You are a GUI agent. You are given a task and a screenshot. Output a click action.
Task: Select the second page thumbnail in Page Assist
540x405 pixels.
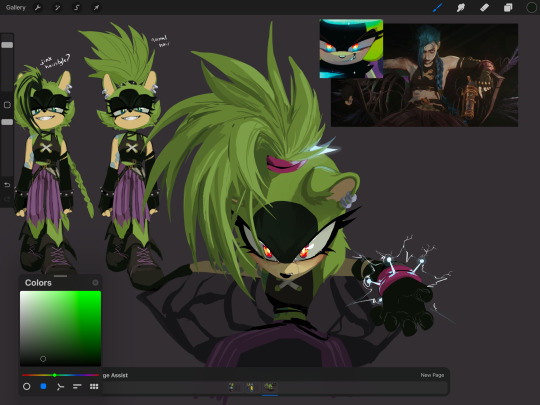[251, 387]
